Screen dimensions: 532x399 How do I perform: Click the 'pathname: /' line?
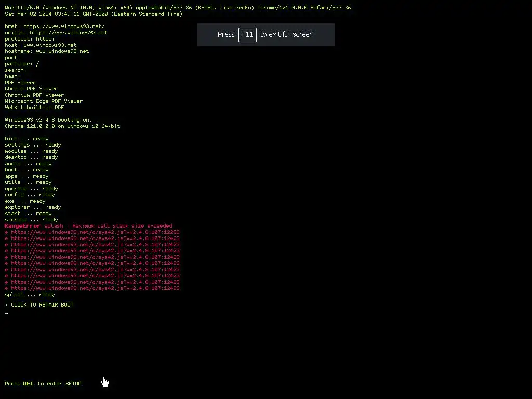click(22, 64)
